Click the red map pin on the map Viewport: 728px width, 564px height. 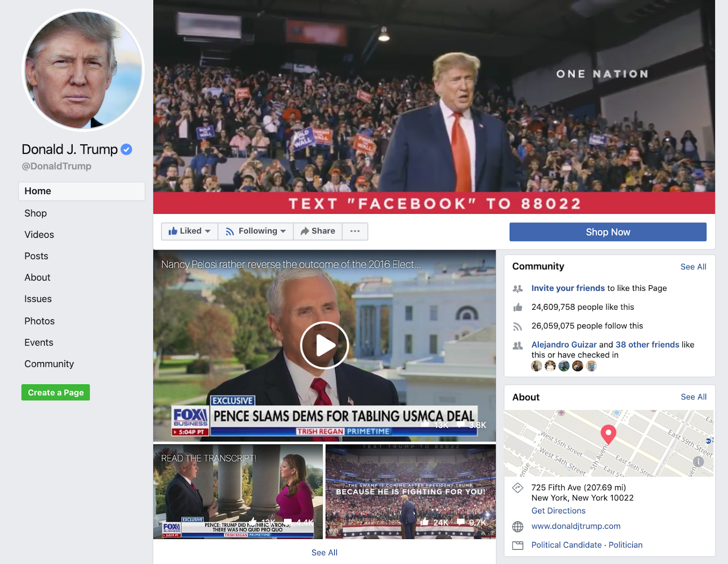point(608,434)
